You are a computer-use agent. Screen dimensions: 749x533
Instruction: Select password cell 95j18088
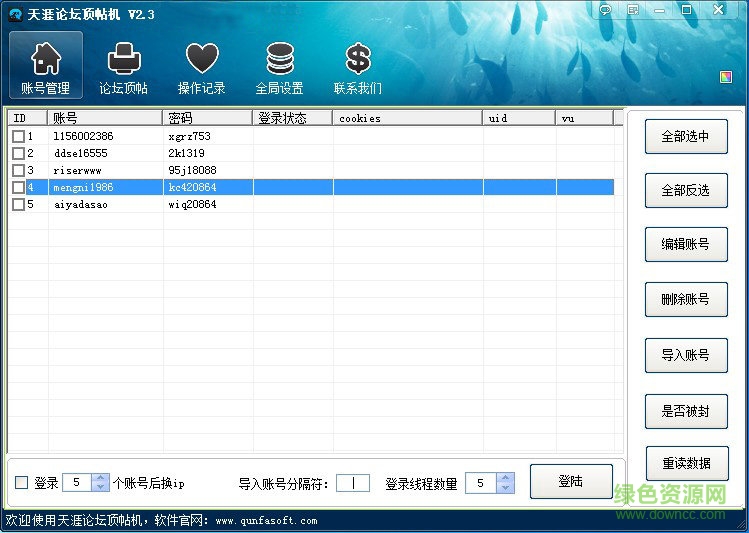pyautogui.click(x=193, y=171)
